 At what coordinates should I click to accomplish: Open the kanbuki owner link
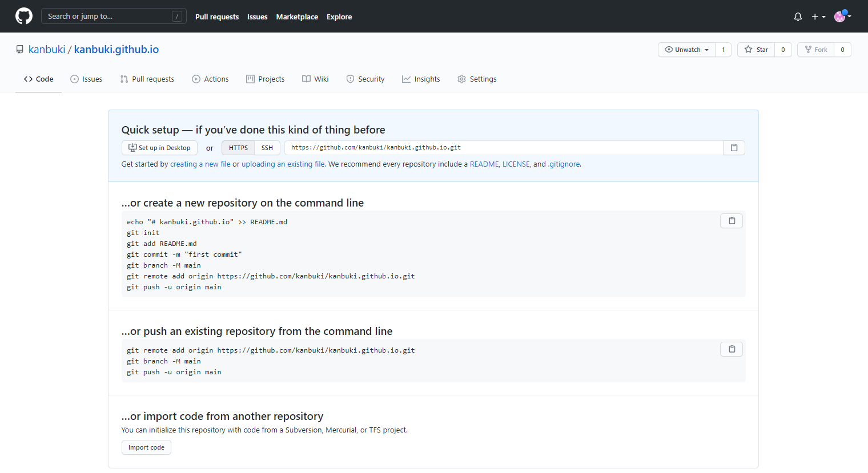pos(47,50)
